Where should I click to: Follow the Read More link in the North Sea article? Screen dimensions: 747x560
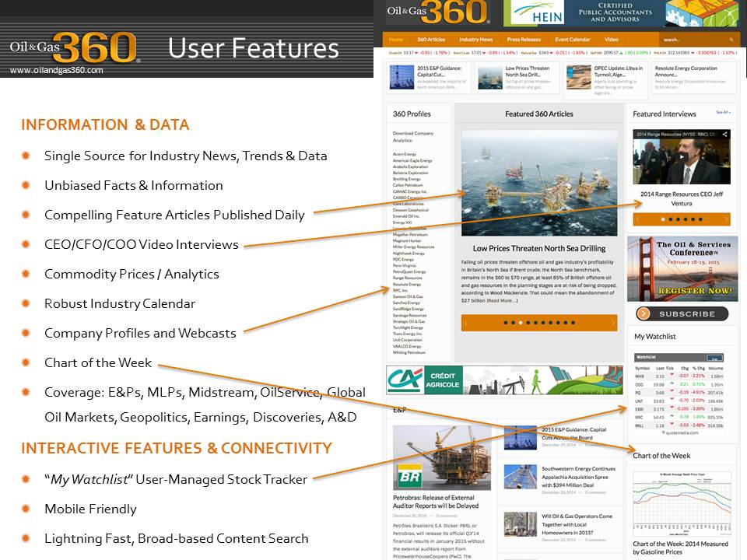click(502, 300)
